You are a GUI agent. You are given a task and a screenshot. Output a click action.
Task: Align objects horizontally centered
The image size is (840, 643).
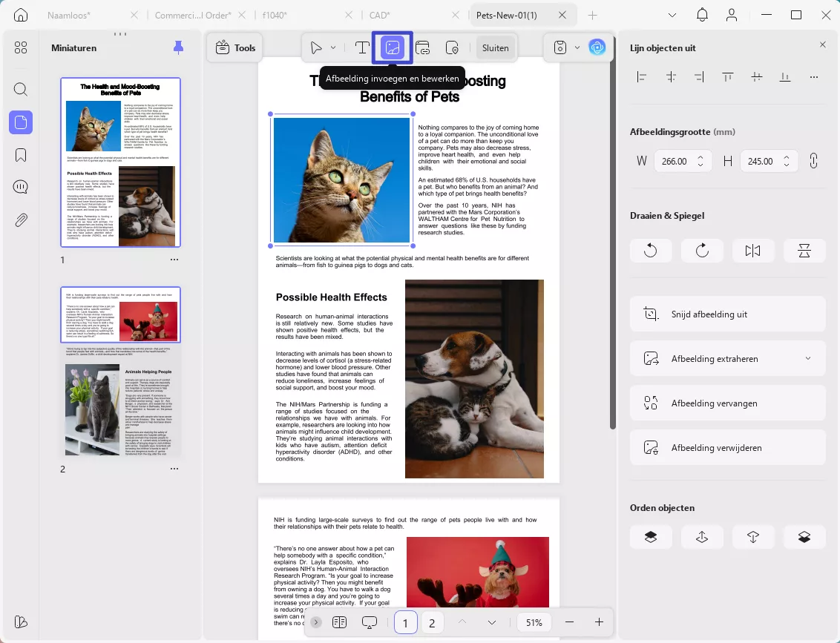coord(671,77)
